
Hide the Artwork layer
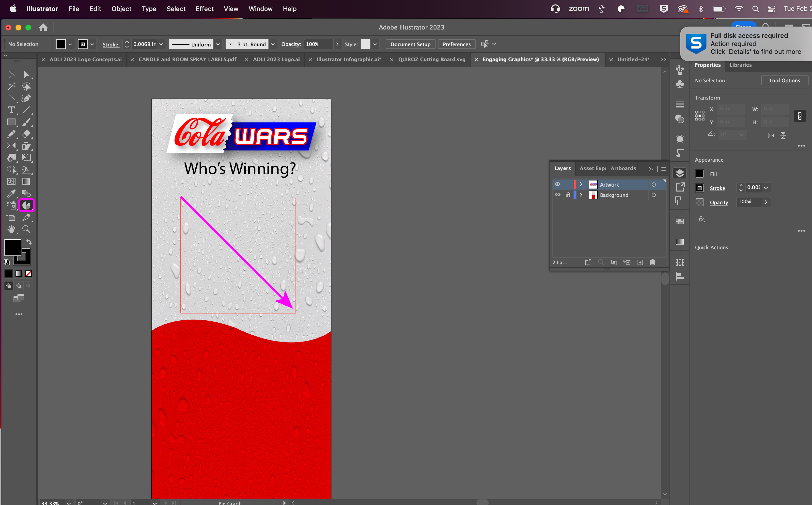tap(557, 184)
